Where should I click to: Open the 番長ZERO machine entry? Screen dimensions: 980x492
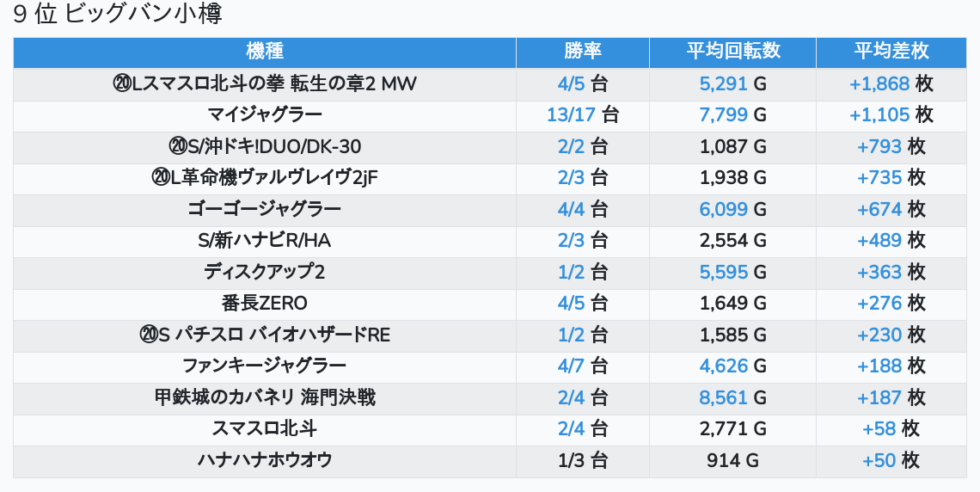pos(264,304)
